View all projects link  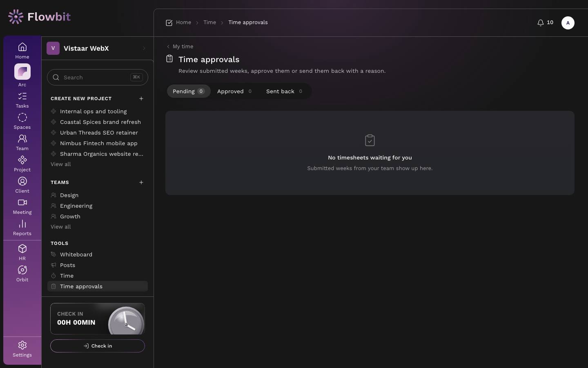(61, 164)
